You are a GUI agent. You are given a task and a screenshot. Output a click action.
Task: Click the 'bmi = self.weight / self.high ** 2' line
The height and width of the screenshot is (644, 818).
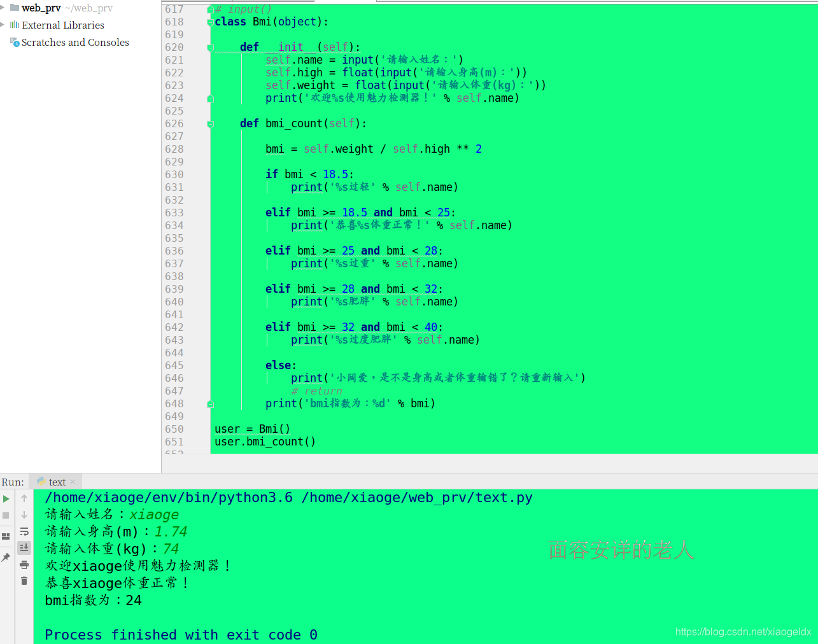tap(374, 149)
